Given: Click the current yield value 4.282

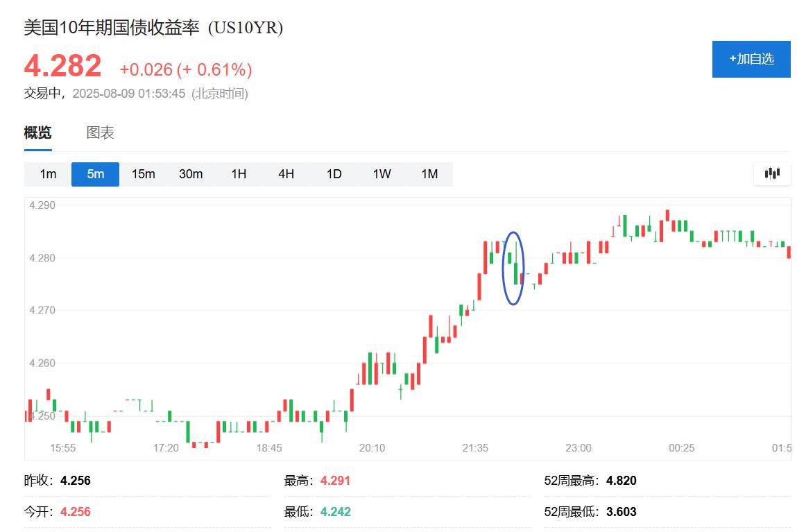Looking at the screenshot, I should tap(62, 67).
